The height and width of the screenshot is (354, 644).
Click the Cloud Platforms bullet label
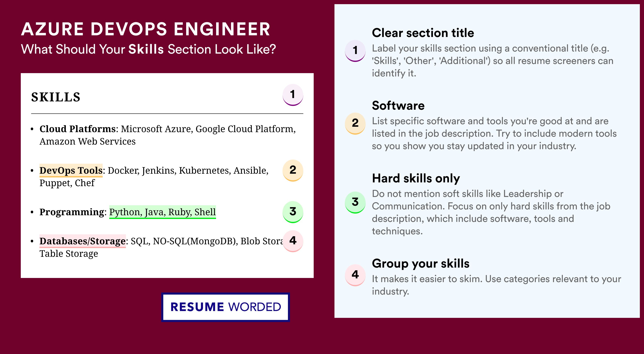pyautogui.click(x=78, y=129)
